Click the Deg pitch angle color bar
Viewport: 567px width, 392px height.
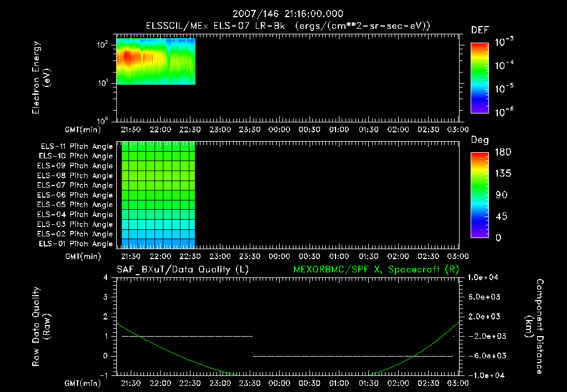[x=480, y=195]
